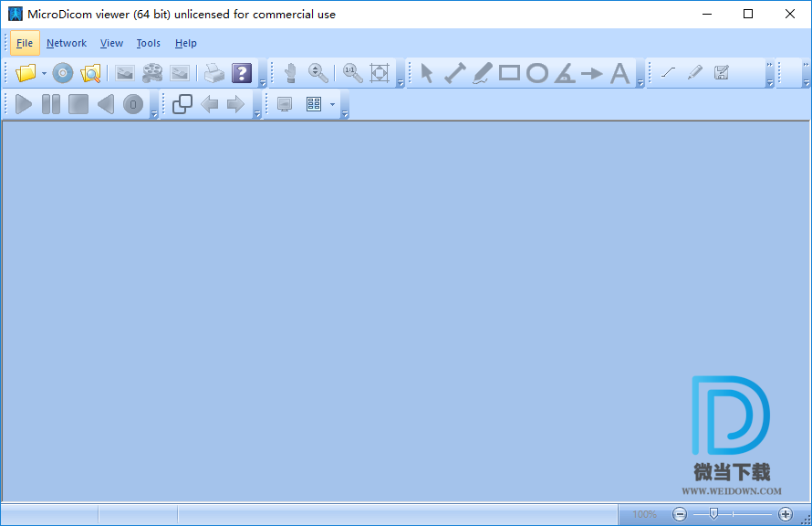Click the printer icon

[213, 73]
